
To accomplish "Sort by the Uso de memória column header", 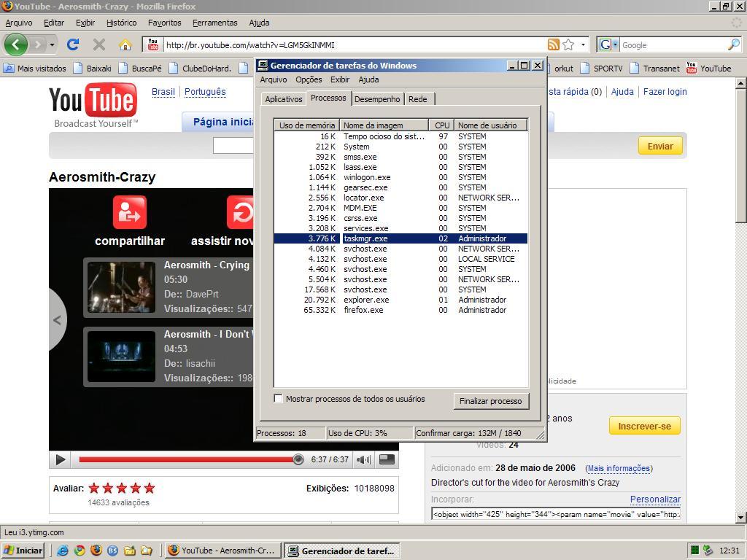I will pyautogui.click(x=307, y=125).
